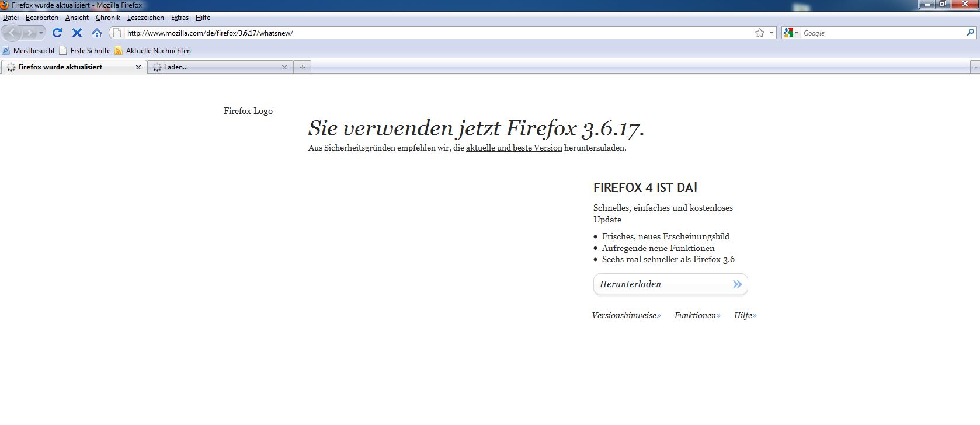Click the Firefox icon in title bar

[5, 5]
